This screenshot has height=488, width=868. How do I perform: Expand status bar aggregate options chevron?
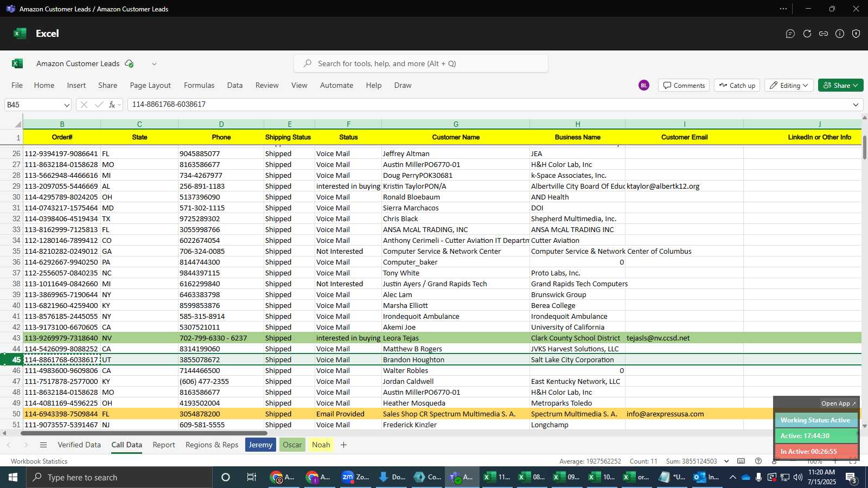pyautogui.click(x=726, y=461)
